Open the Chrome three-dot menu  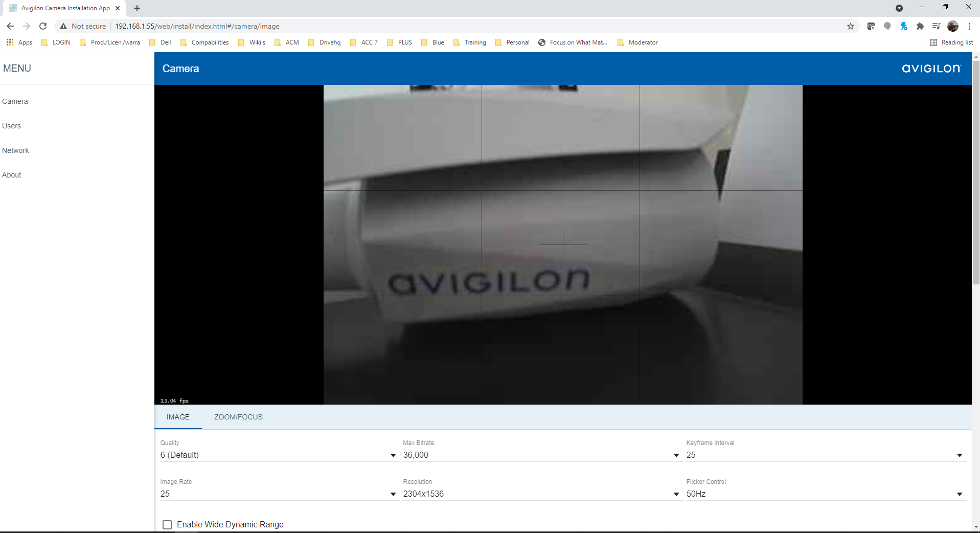point(969,26)
